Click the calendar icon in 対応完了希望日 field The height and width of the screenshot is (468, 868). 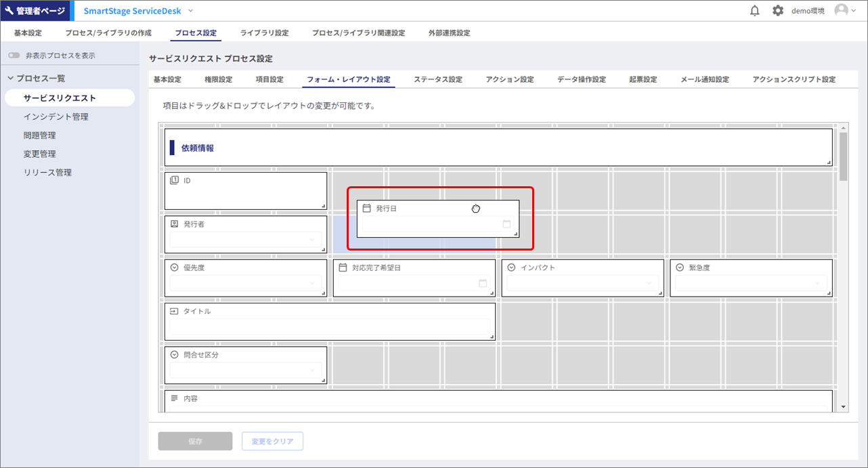pos(483,283)
